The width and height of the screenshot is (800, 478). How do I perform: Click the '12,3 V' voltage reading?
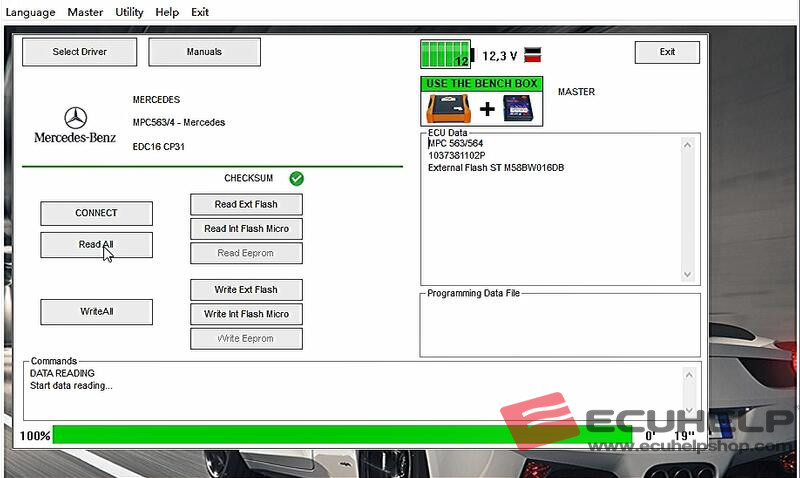[499, 56]
